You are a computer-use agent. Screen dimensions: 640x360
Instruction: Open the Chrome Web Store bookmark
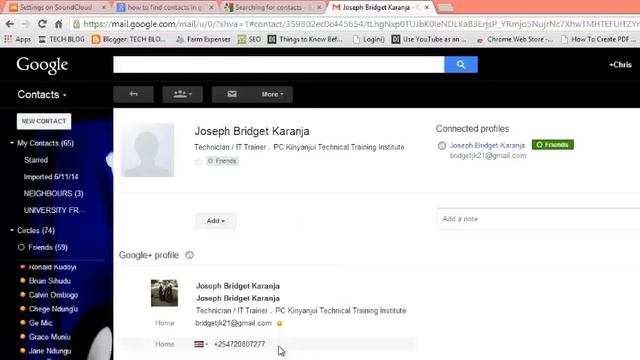click(515, 39)
